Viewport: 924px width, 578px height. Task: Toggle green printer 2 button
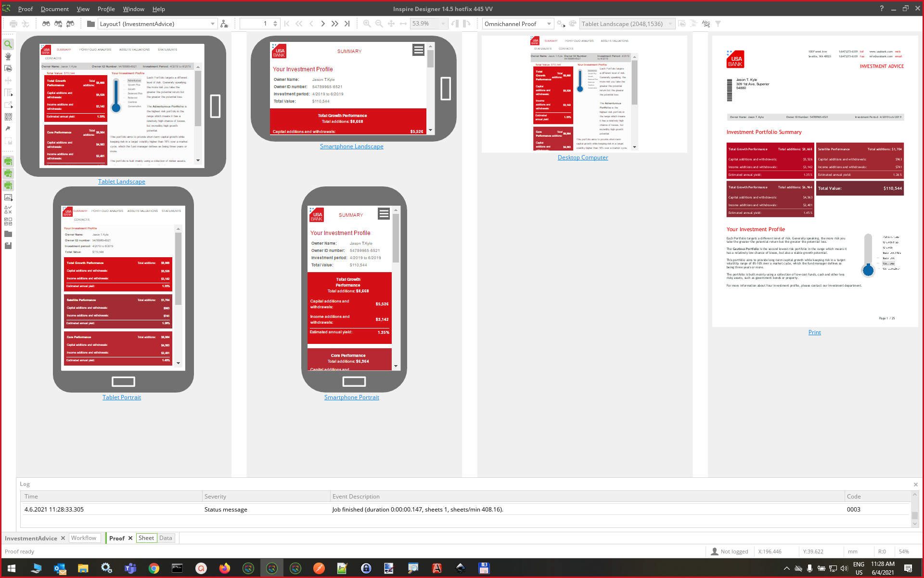pyautogui.click(x=8, y=173)
